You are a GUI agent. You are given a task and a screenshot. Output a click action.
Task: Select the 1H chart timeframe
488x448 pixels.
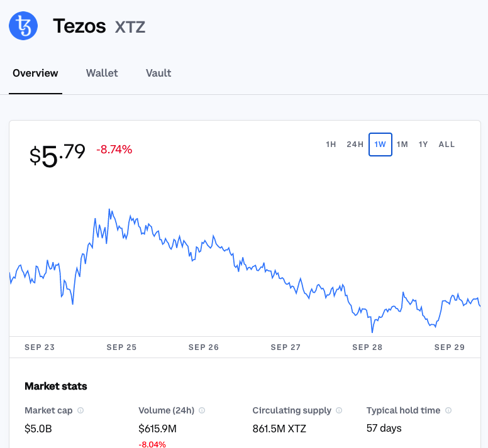tap(331, 145)
